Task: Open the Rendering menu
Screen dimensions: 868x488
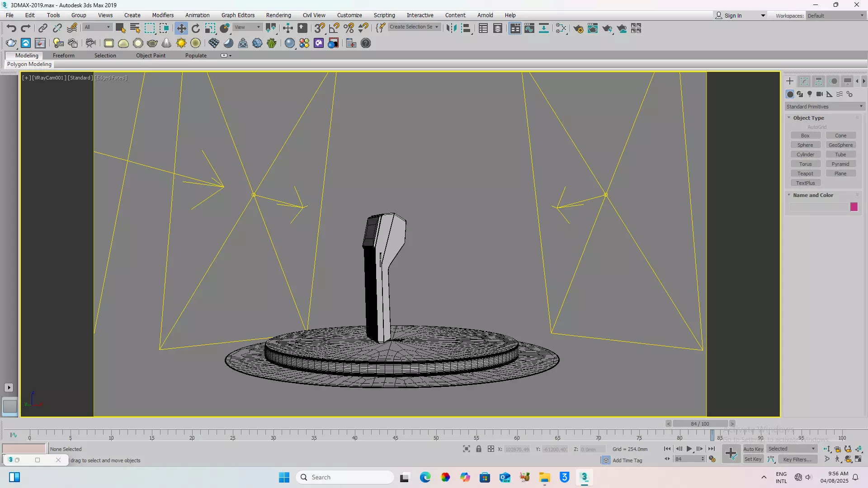Action: (278, 15)
